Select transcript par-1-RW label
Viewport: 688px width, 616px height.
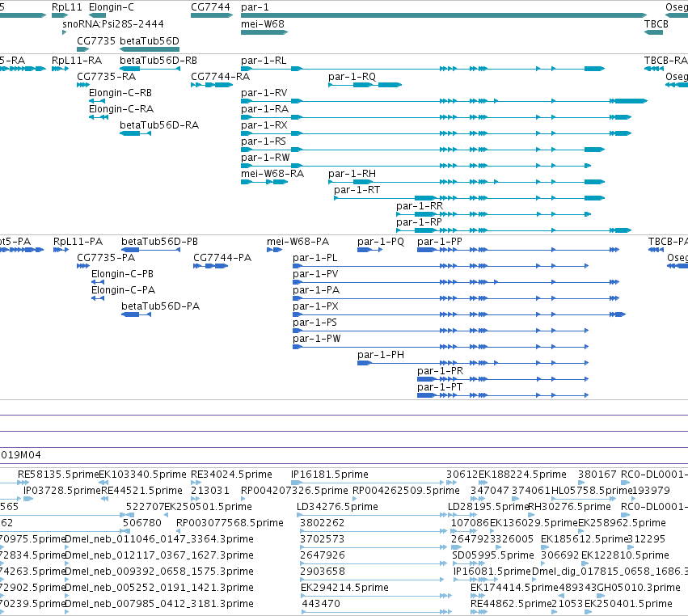tap(265, 157)
